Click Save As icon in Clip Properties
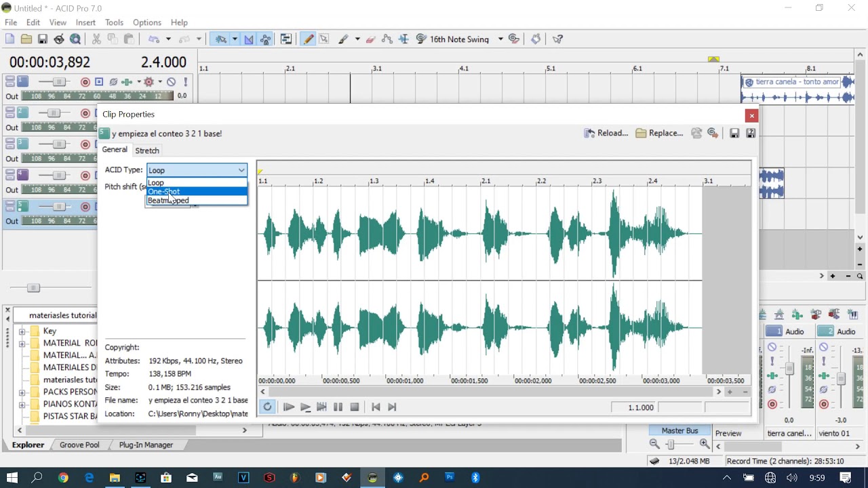This screenshot has height=488, width=868. pyautogui.click(x=751, y=134)
